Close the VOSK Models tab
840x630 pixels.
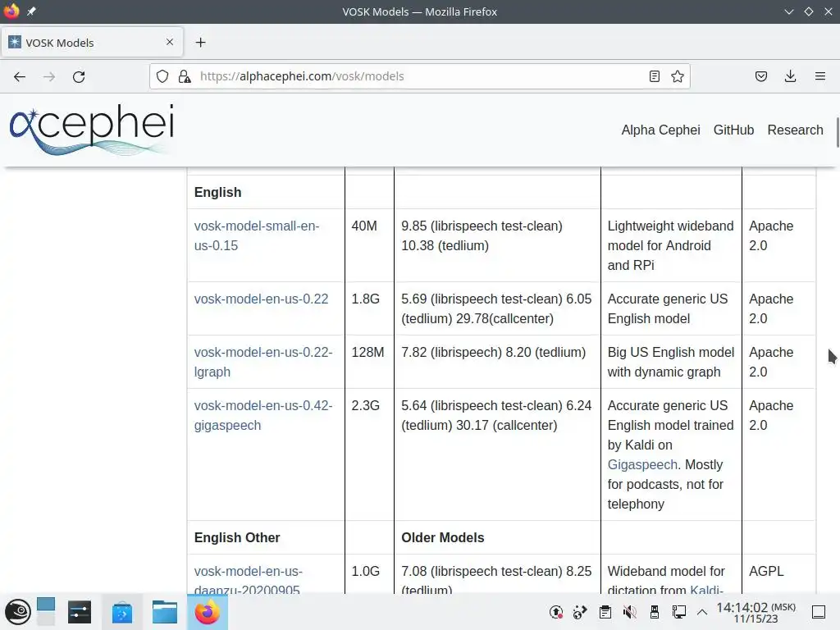pos(170,42)
